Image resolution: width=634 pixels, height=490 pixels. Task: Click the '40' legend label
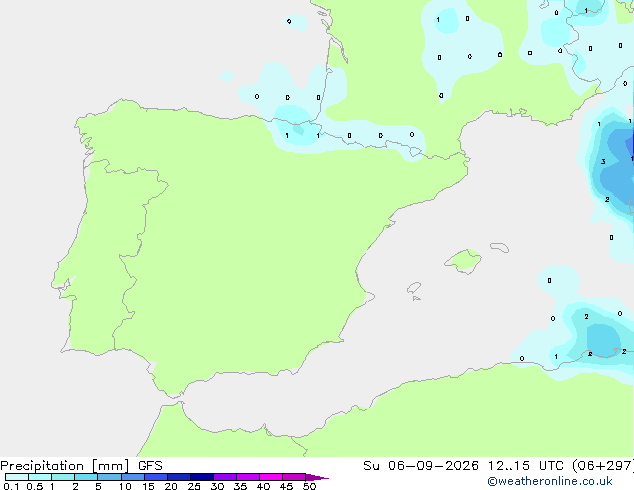(263, 486)
